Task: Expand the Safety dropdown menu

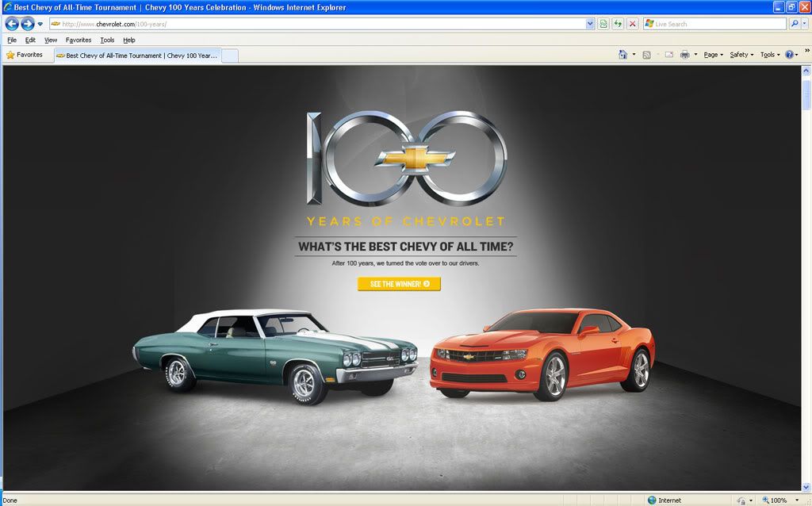Action: tap(741, 55)
